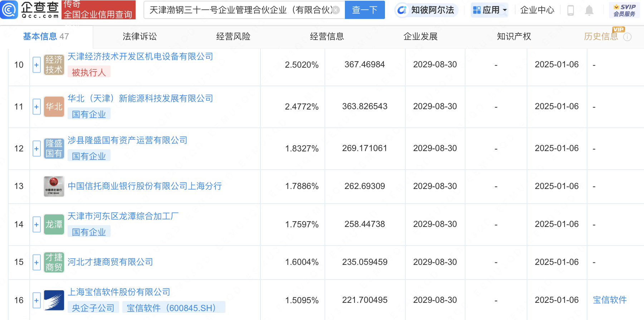Clear the search box text

pos(336,10)
